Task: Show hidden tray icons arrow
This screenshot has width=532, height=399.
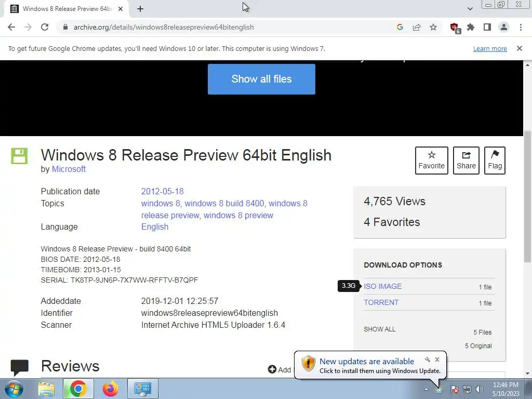Action: coord(426,389)
